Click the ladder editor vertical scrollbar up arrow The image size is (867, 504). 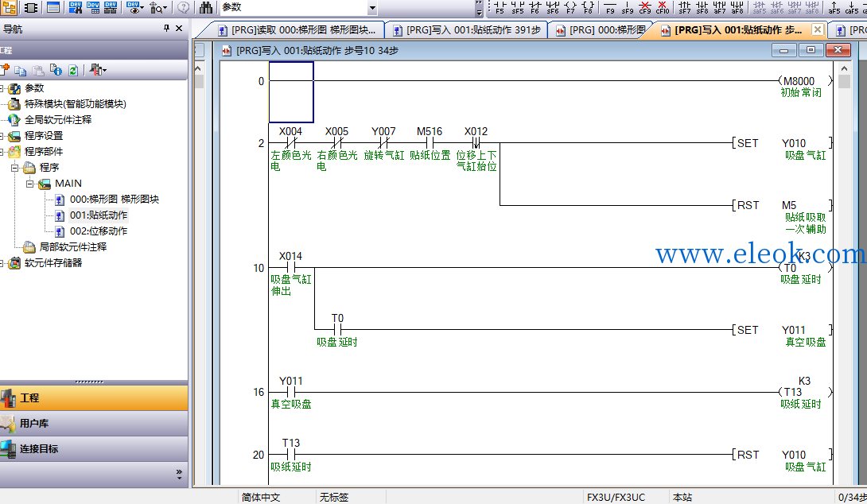(x=844, y=68)
